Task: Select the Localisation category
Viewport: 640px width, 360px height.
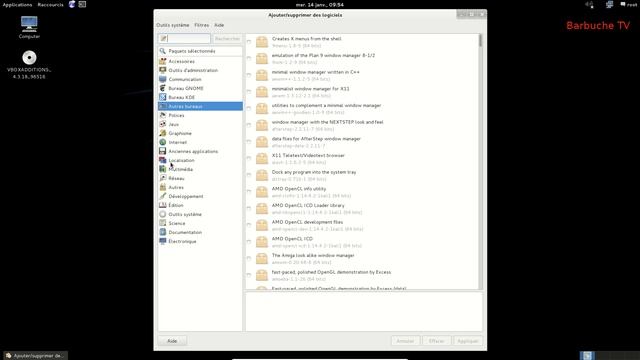Action: (x=200, y=160)
